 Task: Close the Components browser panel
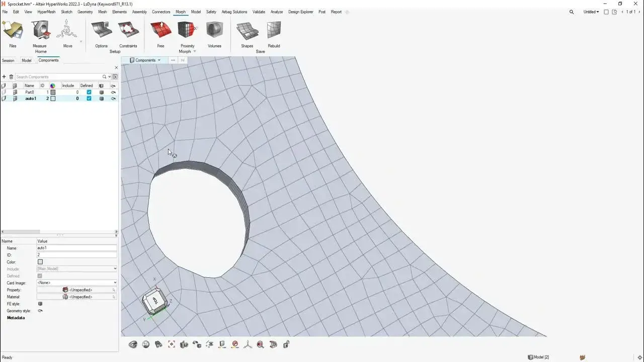click(x=116, y=67)
